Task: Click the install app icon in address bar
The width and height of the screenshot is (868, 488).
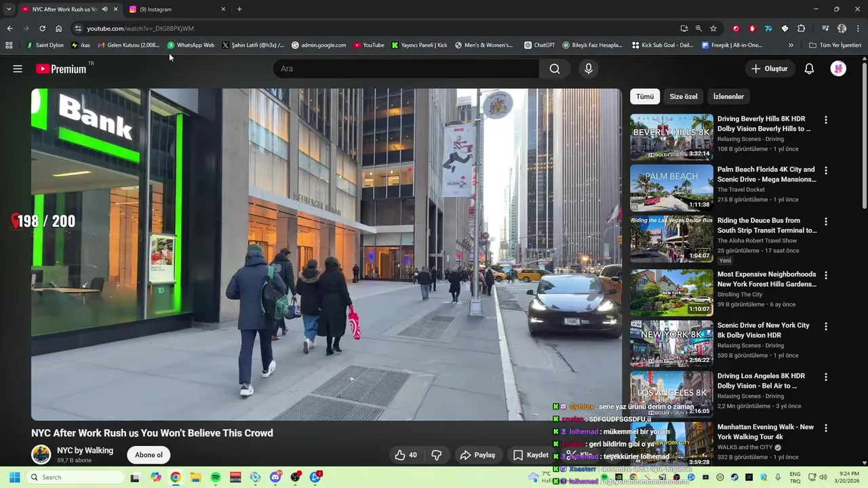Action: (x=684, y=28)
